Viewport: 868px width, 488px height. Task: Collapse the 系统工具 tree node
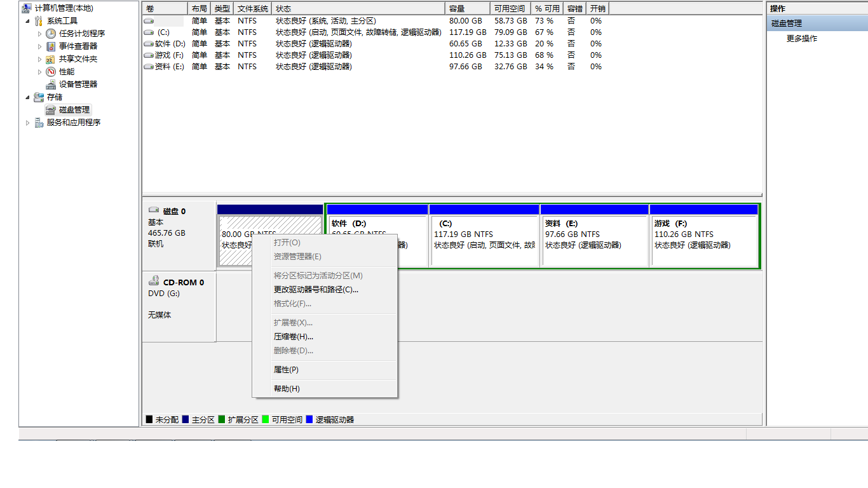pos(27,21)
